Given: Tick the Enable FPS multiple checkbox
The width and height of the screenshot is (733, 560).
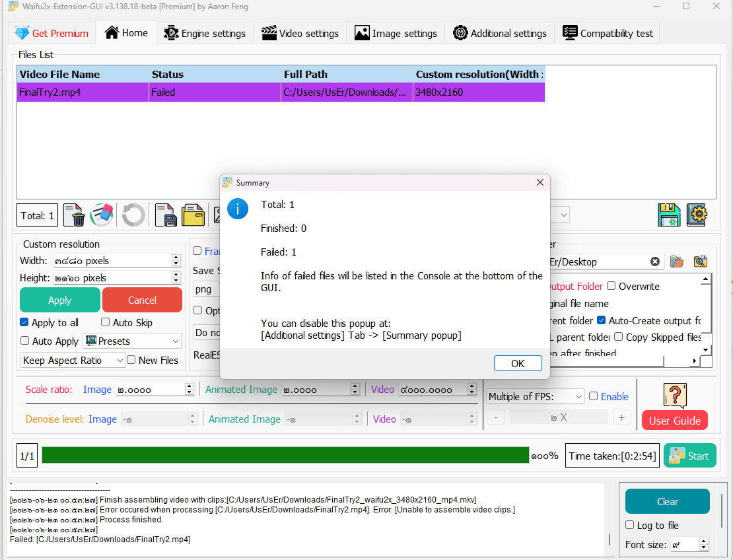Looking at the screenshot, I should click(593, 396).
